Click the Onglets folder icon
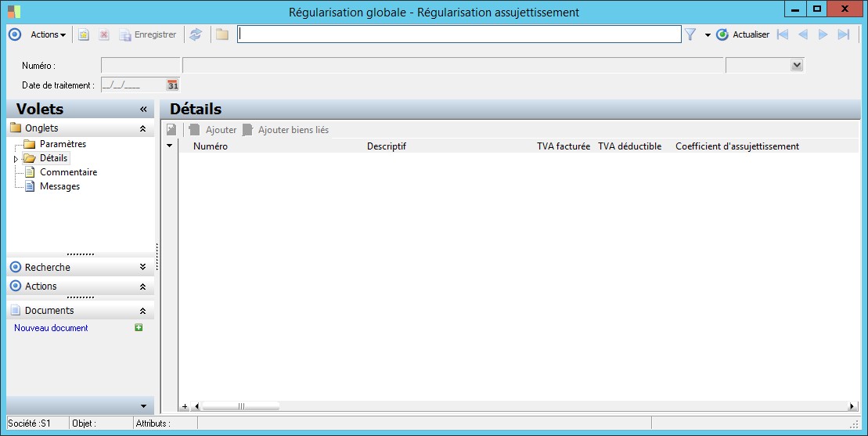The width and height of the screenshot is (868, 436). (16, 128)
